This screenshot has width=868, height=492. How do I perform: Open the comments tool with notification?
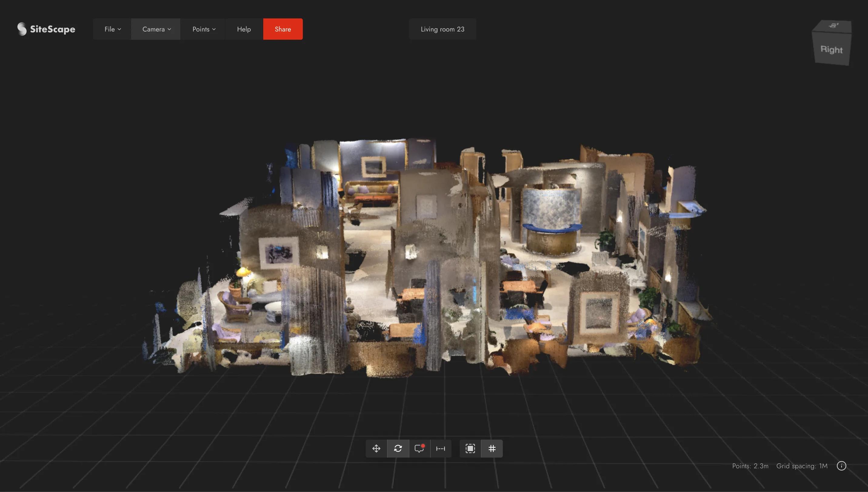[420, 448]
